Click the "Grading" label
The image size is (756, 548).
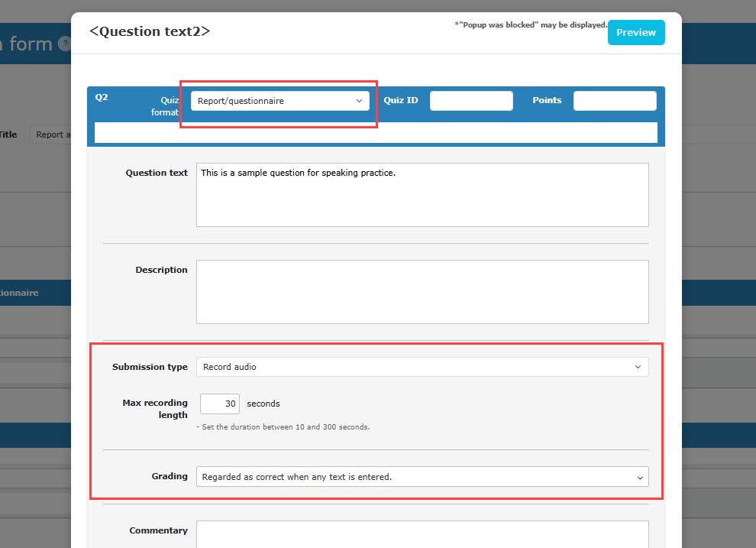(169, 476)
